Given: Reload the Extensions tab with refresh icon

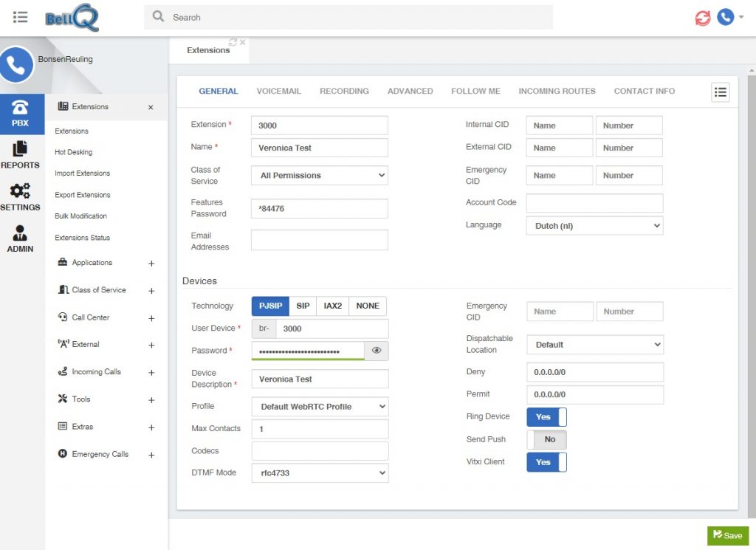Looking at the screenshot, I should [x=233, y=42].
